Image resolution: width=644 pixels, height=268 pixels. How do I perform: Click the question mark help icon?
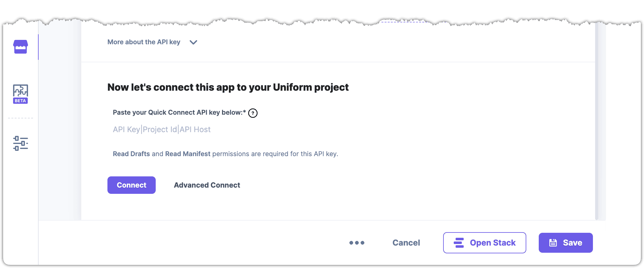pos(253,113)
